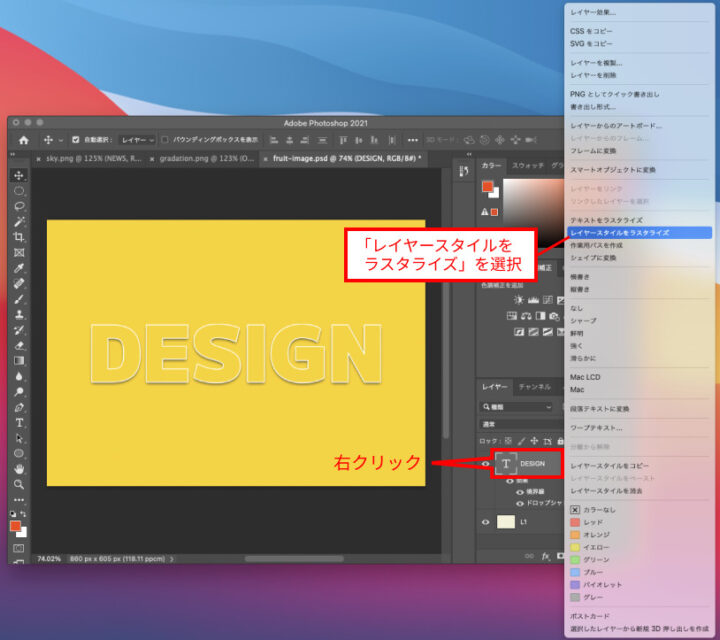Click the DESIGN layer thumbnail
720x640 pixels.
pos(506,464)
